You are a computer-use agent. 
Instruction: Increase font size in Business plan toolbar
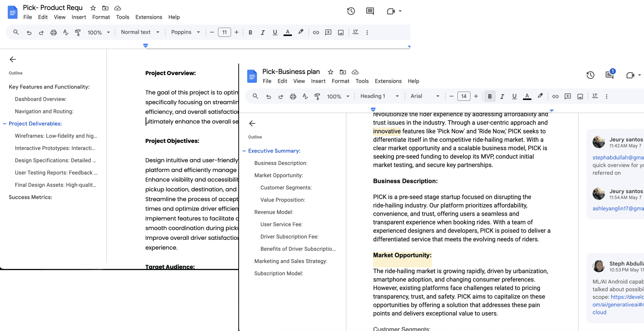(x=476, y=97)
